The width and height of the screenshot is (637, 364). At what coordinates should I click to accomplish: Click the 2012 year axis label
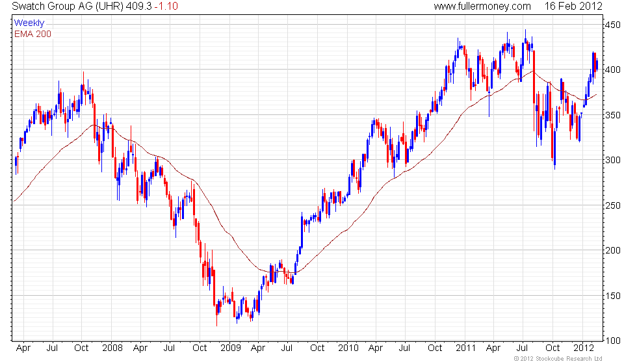pyautogui.click(x=584, y=348)
